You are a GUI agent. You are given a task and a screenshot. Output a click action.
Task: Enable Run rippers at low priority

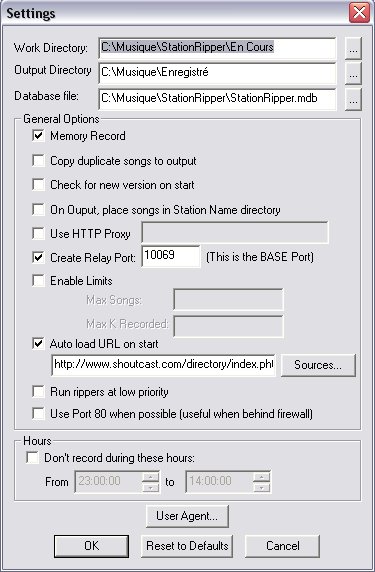click(x=38, y=392)
